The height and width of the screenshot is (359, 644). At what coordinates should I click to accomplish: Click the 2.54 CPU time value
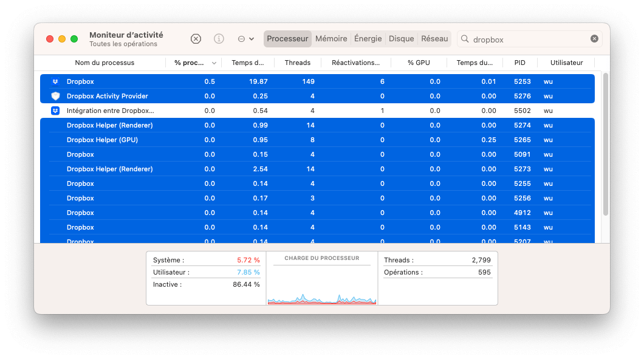click(x=261, y=169)
